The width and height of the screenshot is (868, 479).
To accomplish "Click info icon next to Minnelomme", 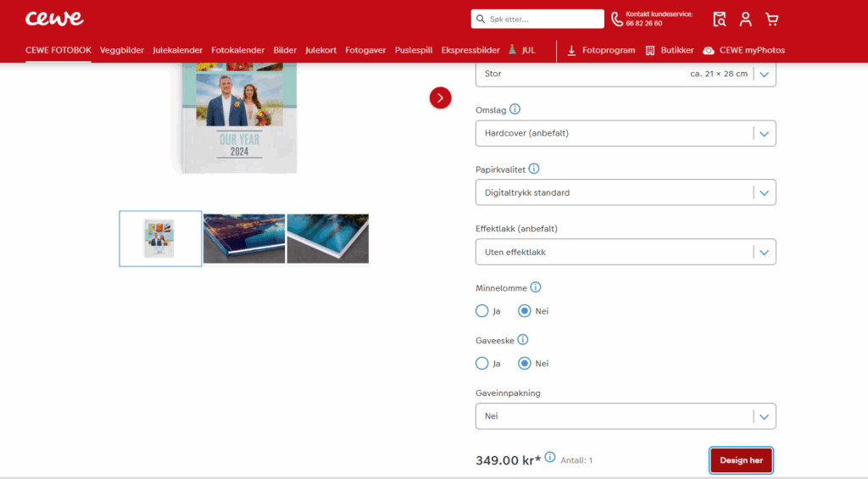I will [536, 287].
